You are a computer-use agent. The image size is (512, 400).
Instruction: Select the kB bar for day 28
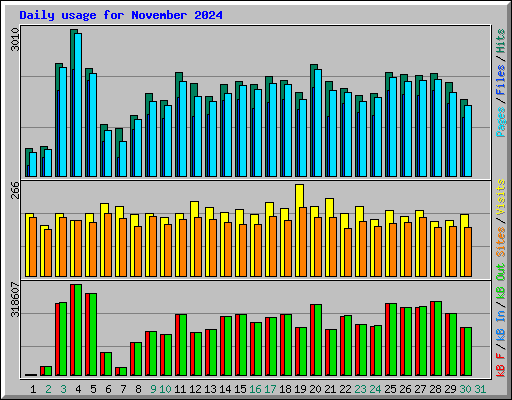coord(436,339)
